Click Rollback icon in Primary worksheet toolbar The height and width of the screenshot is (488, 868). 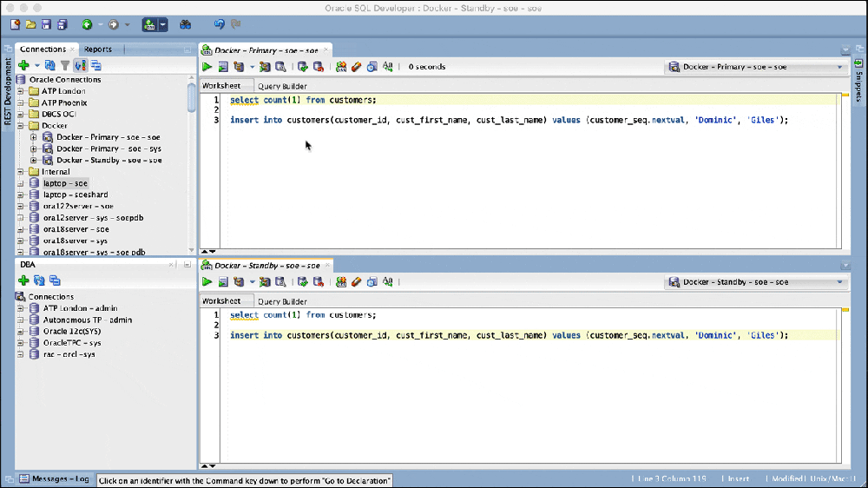(x=319, y=67)
